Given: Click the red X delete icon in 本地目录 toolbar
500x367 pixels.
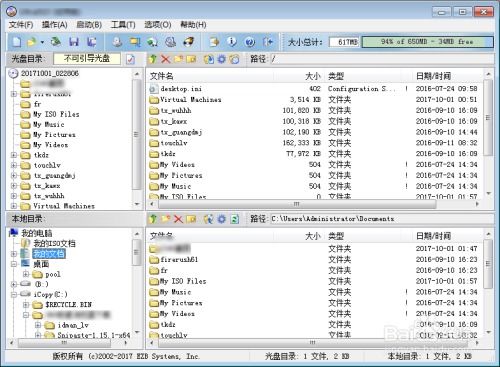Looking at the screenshot, I should click(x=178, y=219).
